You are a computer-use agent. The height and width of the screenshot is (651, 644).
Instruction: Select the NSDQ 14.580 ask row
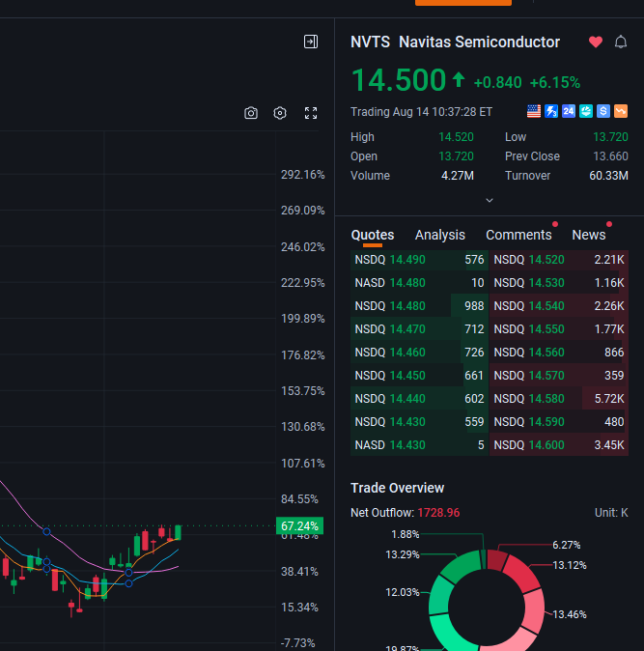(559, 399)
